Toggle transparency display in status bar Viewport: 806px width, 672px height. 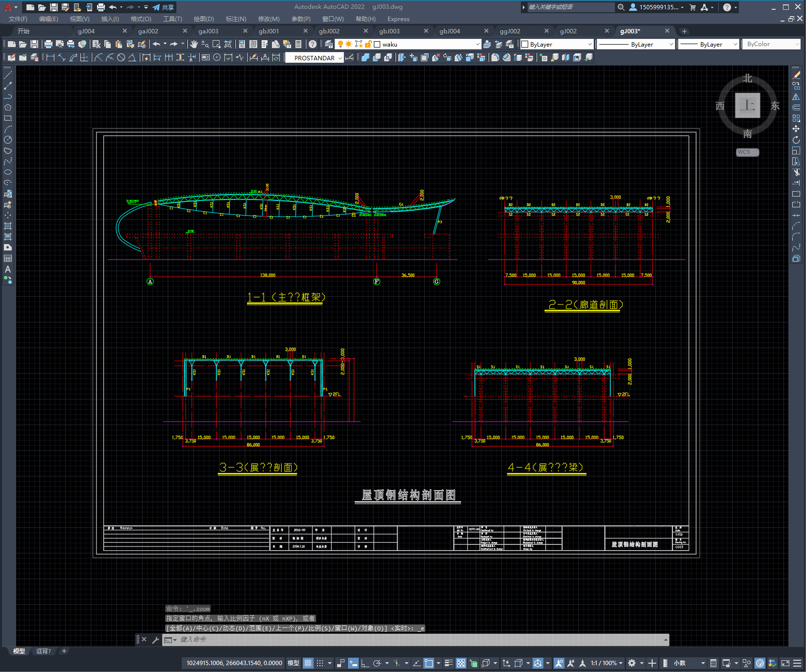tap(461, 663)
